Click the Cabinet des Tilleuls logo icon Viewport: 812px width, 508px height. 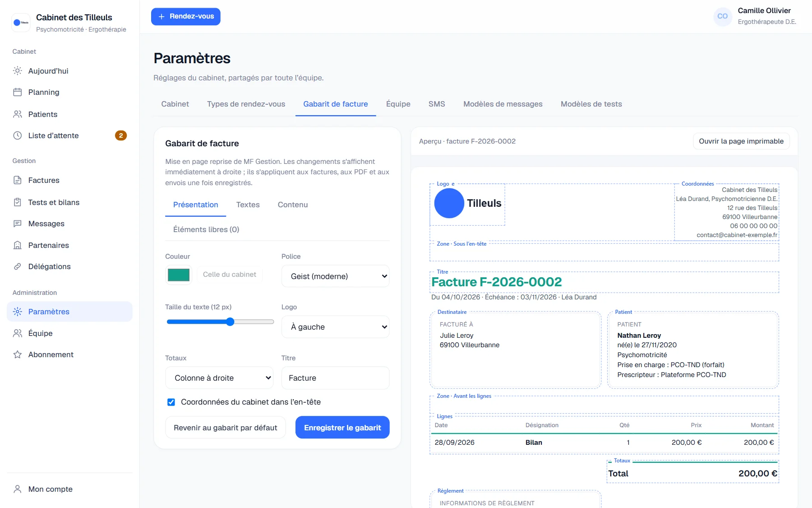tap(21, 22)
